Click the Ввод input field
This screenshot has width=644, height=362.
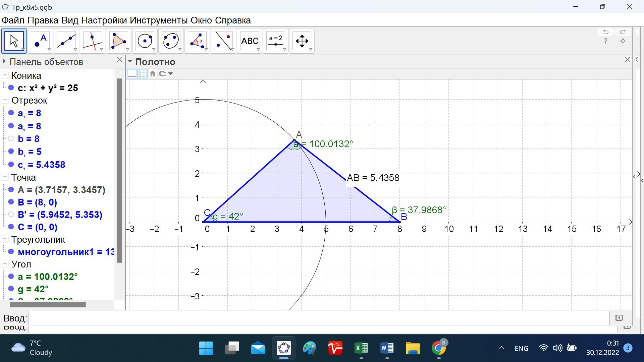tap(319, 318)
